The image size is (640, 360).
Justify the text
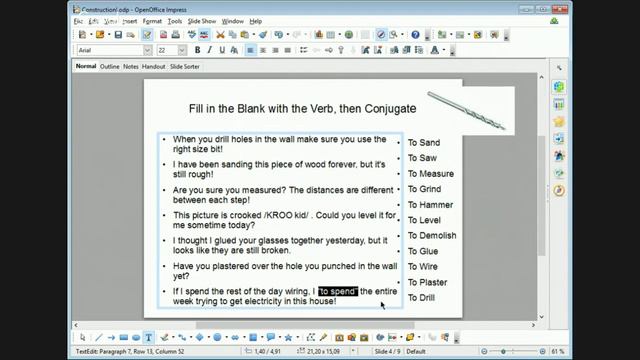click(288, 50)
